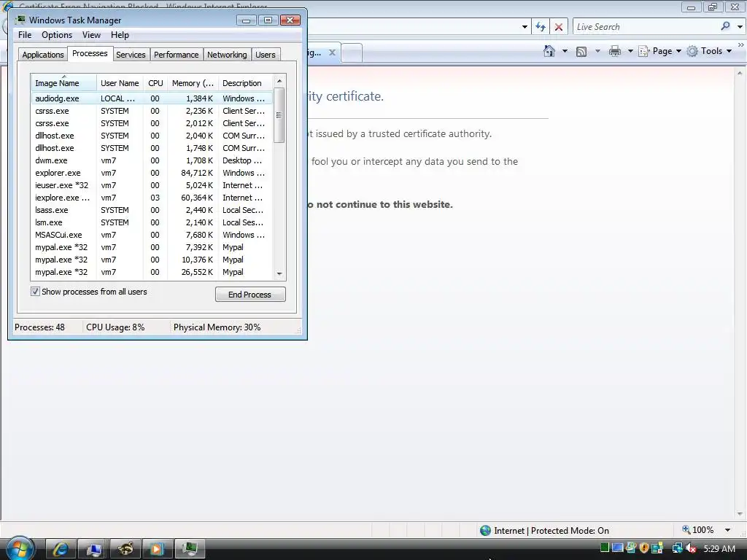Expand the Feeds dropdown arrow

[597, 51]
